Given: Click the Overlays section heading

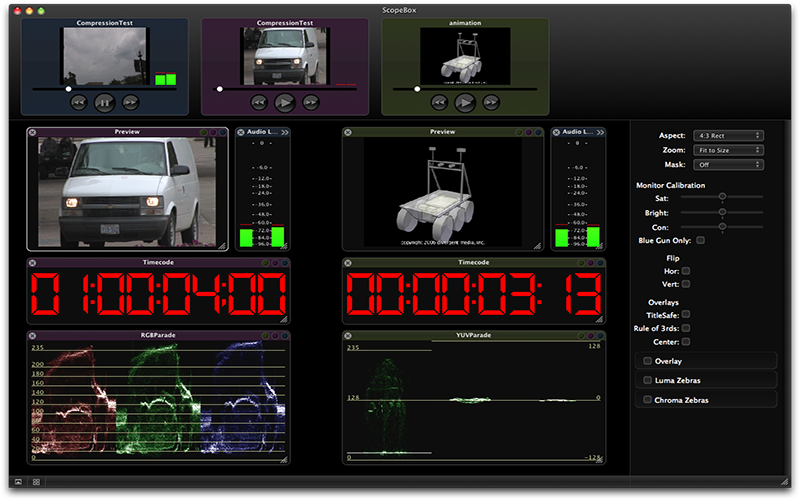Looking at the screenshot, I should [x=663, y=302].
